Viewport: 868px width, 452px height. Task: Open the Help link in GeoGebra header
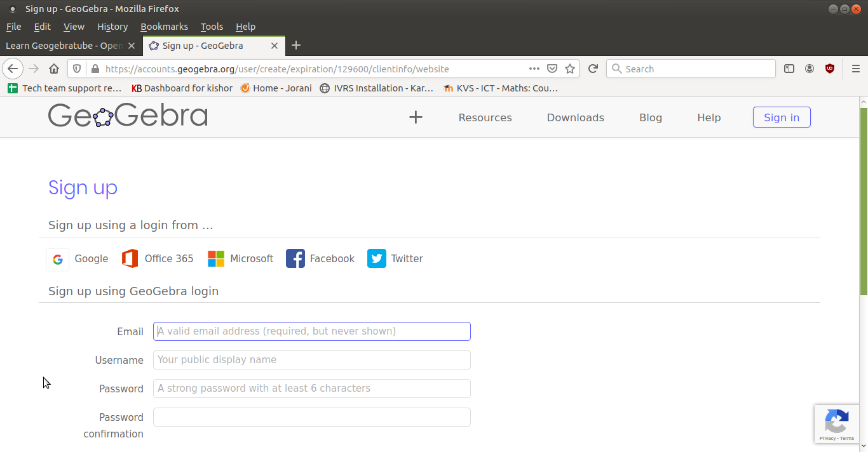[709, 117]
